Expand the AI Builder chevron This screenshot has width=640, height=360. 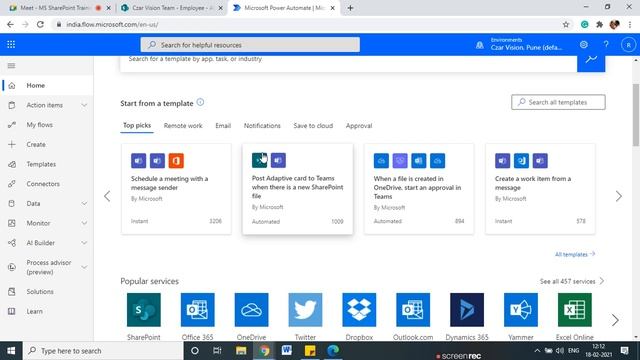(x=84, y=243)
